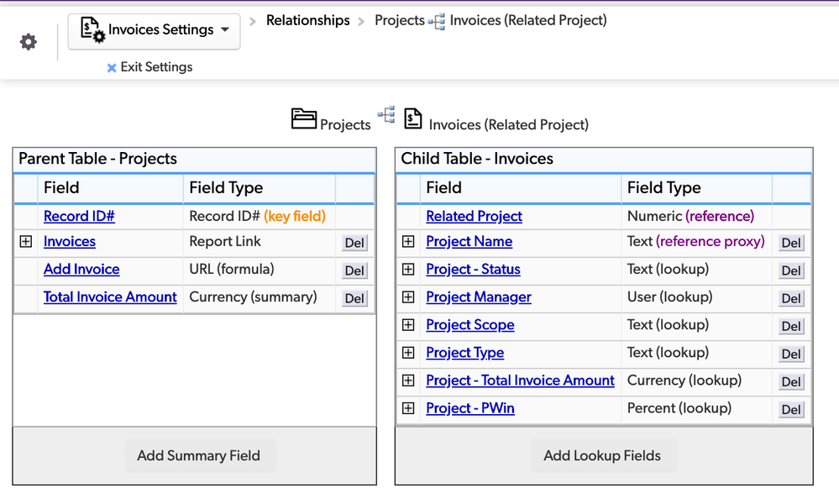The image size is (839, 504).
Task: Open the Relationships breadcrumb
Action: pos(307,20)
